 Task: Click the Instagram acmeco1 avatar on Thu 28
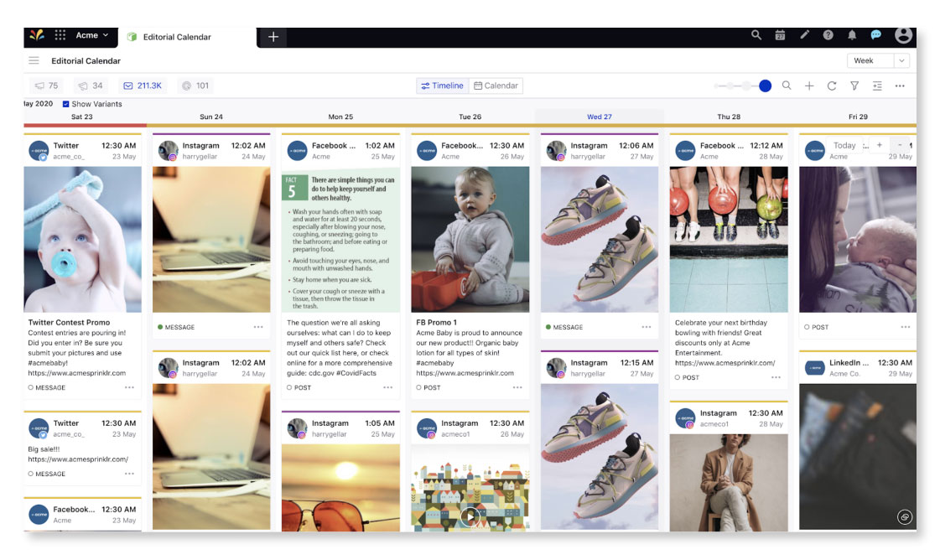click(685, 417)
